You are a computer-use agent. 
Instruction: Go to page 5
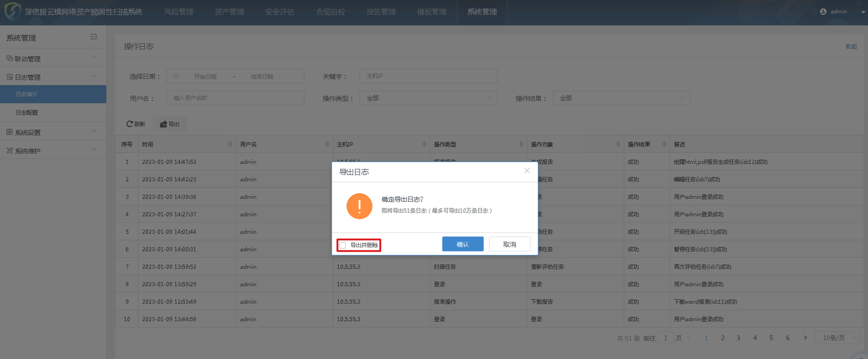(771, 338)
